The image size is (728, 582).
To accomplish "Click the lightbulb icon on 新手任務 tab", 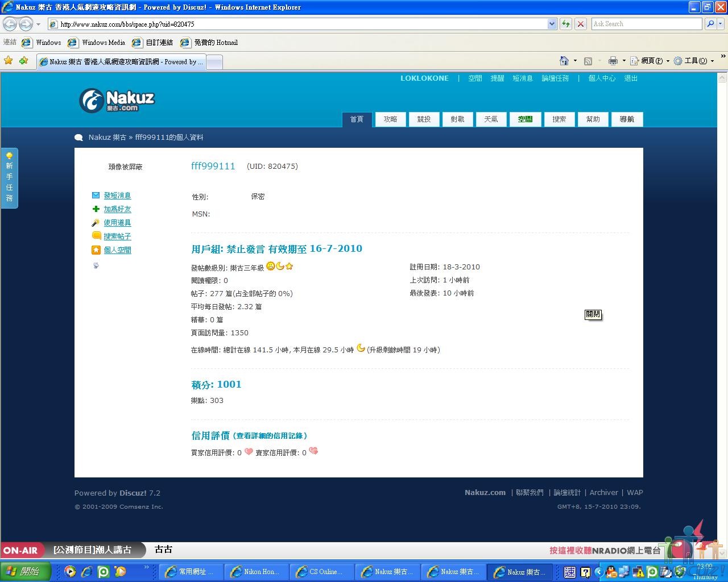I will point(9,156).
